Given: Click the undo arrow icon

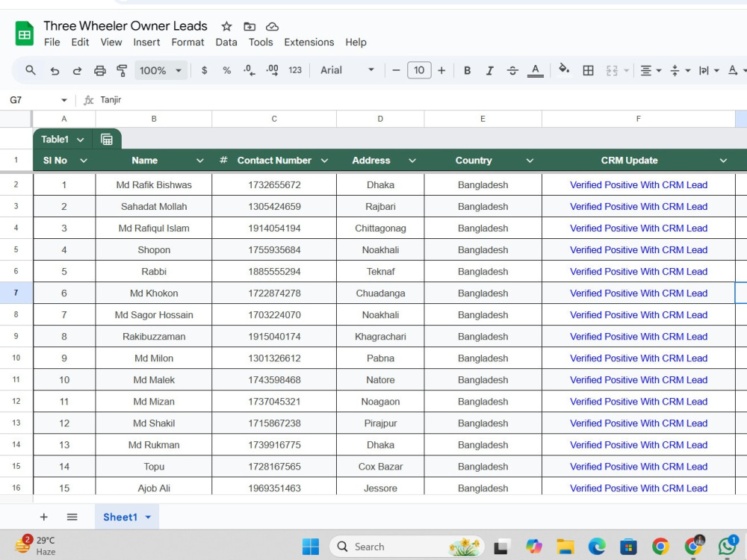Looking at the screenshot, I should click(55, 70).
